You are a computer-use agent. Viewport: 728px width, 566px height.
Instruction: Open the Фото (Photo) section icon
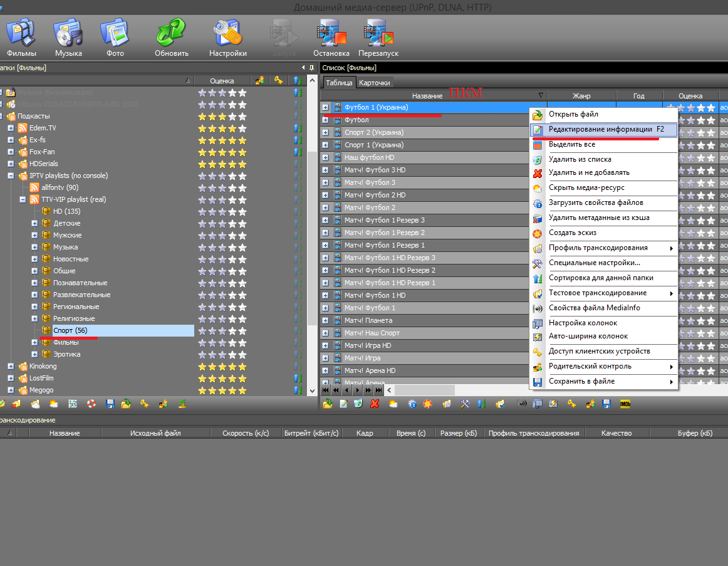pyautogui.click(x=115, y=38)
